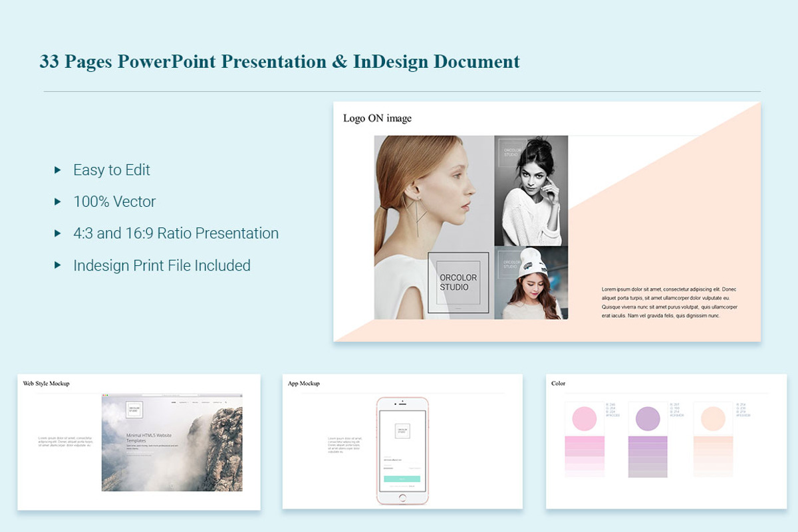Click the ORCOLOR STUDIO logo on the beanie photo
The height and width of the screenshot is (532, 798).
[512, 265]
